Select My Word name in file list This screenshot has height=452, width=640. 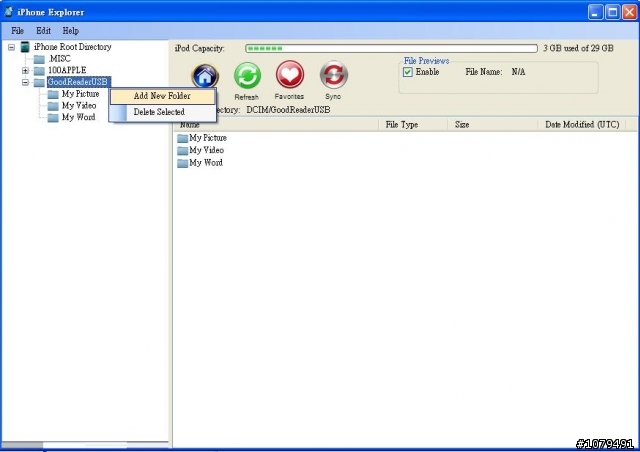(x=206, y=163)
